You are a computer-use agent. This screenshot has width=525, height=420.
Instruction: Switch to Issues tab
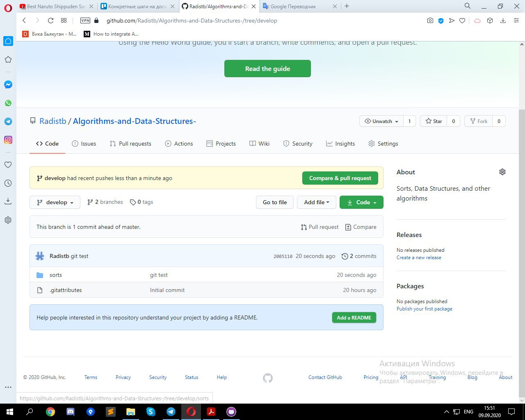click(x=84, y=144)
